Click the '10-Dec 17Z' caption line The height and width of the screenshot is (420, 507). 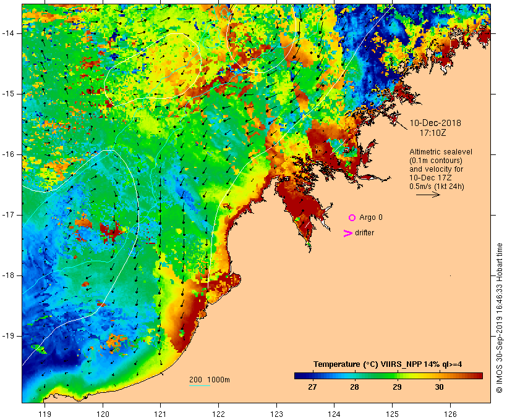[x=430, y=178]
